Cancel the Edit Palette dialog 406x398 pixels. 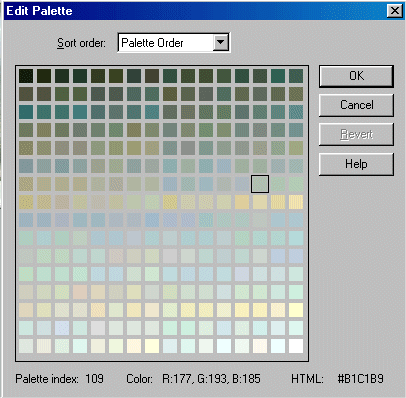[356, 105]
